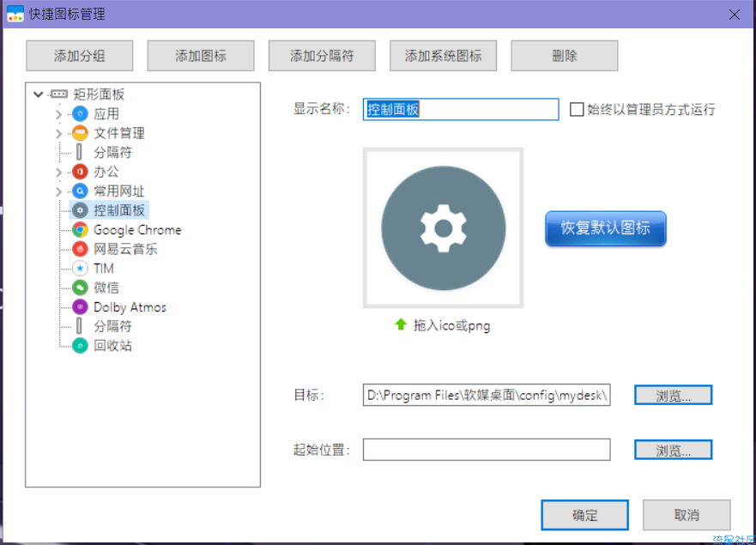
Task: Click the teal 回收站 icon
Action: pyautogui.click(x=80, y=345)
